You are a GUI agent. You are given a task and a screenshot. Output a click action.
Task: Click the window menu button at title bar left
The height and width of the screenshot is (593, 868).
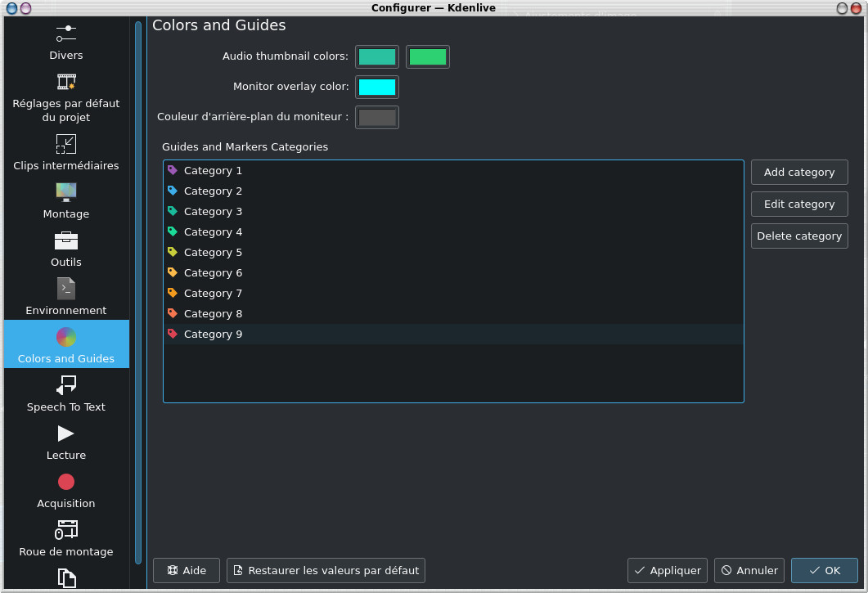tap(11, 8)
